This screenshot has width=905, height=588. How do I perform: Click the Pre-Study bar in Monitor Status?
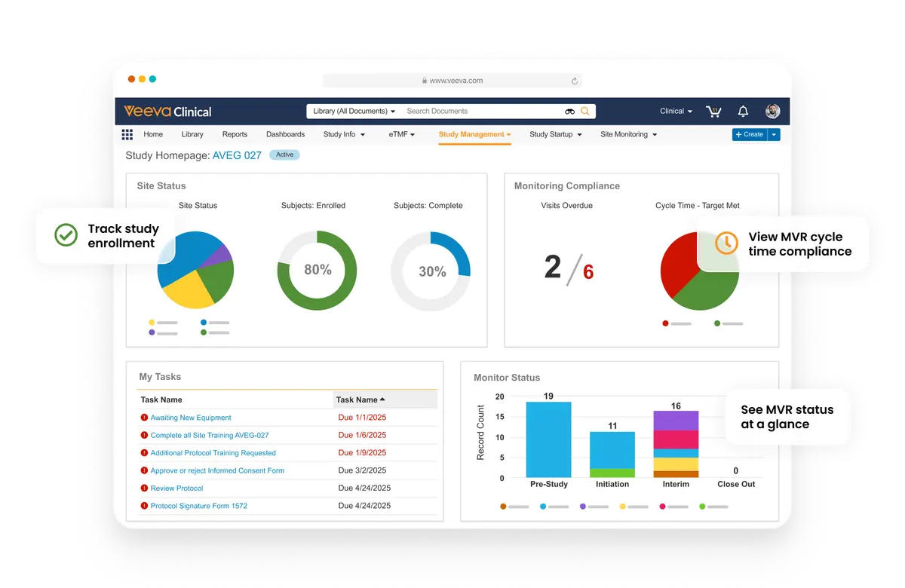(x=548, y=439)
